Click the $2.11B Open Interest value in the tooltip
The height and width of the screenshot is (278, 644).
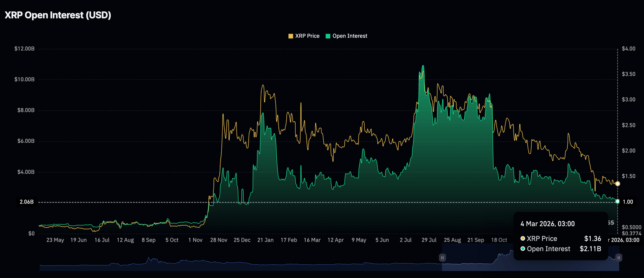coord(590,249)
